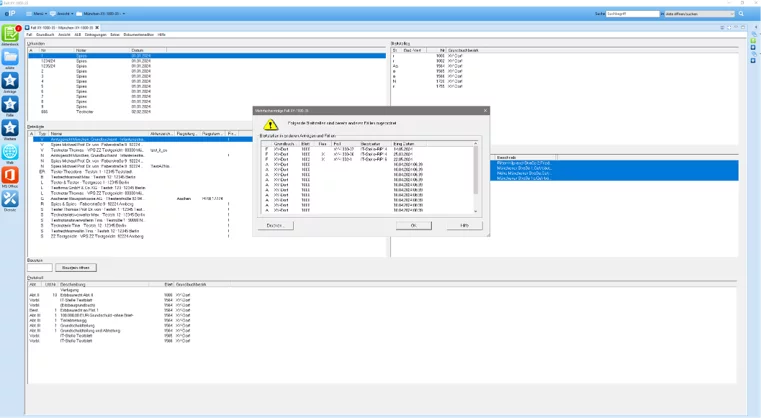761x418 pixels.
Task: Click the Hilfe button in dialog
Action: pyautogui.click(x=463, y=225)
